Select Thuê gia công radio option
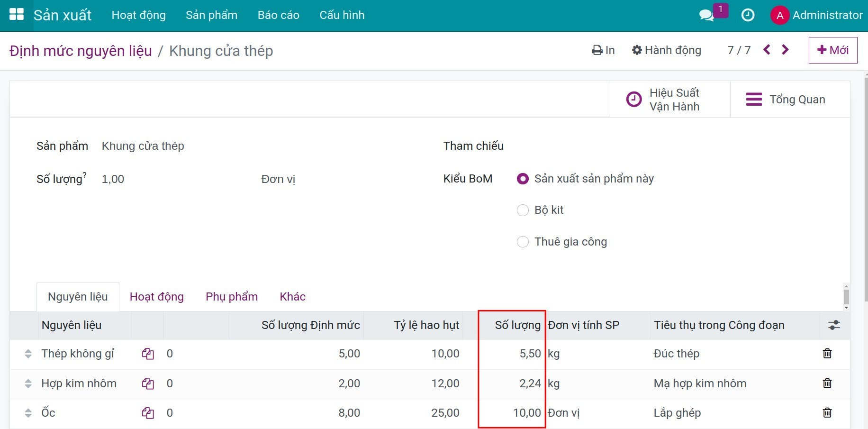868x429 pixels. click(x=523, y=242)
